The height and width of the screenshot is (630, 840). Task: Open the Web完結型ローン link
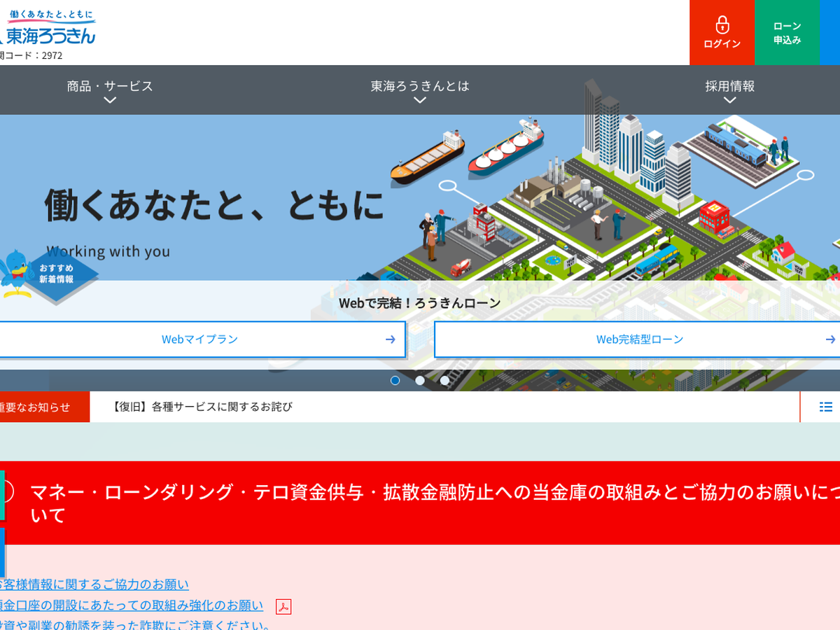(x=638, y=339)
